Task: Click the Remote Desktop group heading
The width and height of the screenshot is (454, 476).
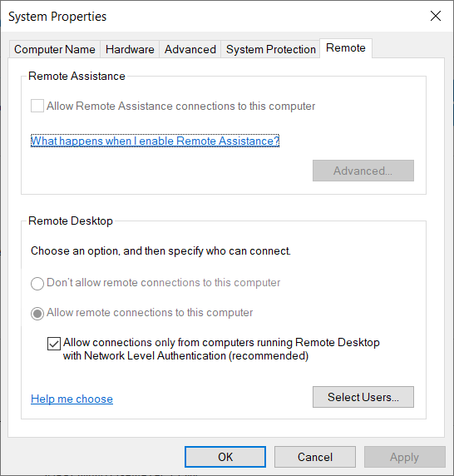Action: point(71,221)
